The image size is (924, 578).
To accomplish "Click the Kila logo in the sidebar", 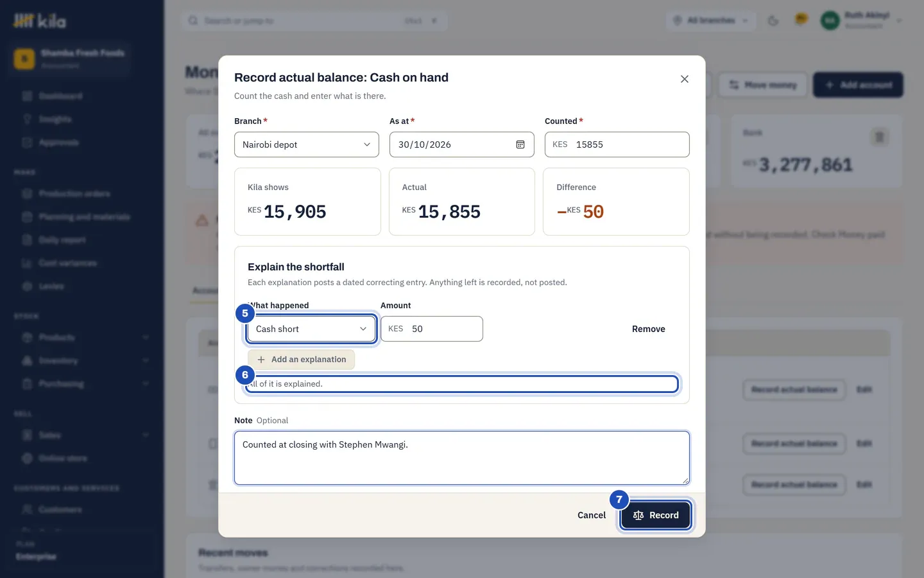I will pyautogui.click(x=40, y=21).
